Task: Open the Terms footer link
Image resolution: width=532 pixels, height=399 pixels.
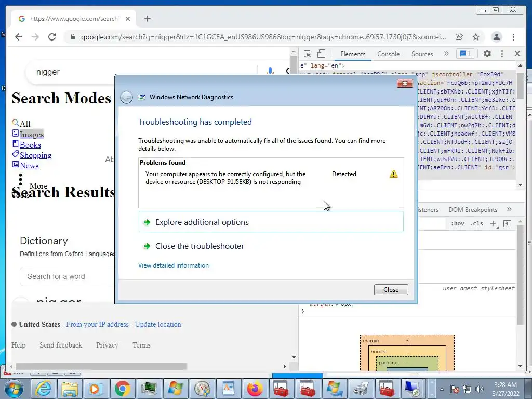Action: click(141, 345)
